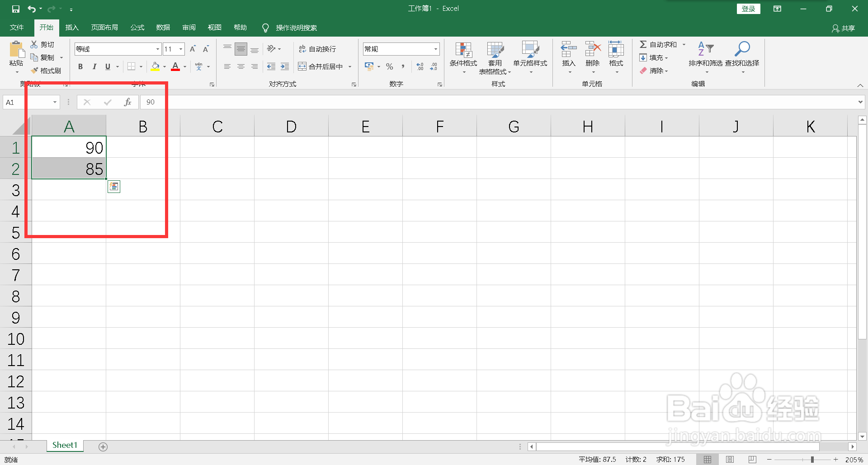The height and width of the screenshot is (465, 868).
Task: Toggle Underline formatting
Action: 108,66
